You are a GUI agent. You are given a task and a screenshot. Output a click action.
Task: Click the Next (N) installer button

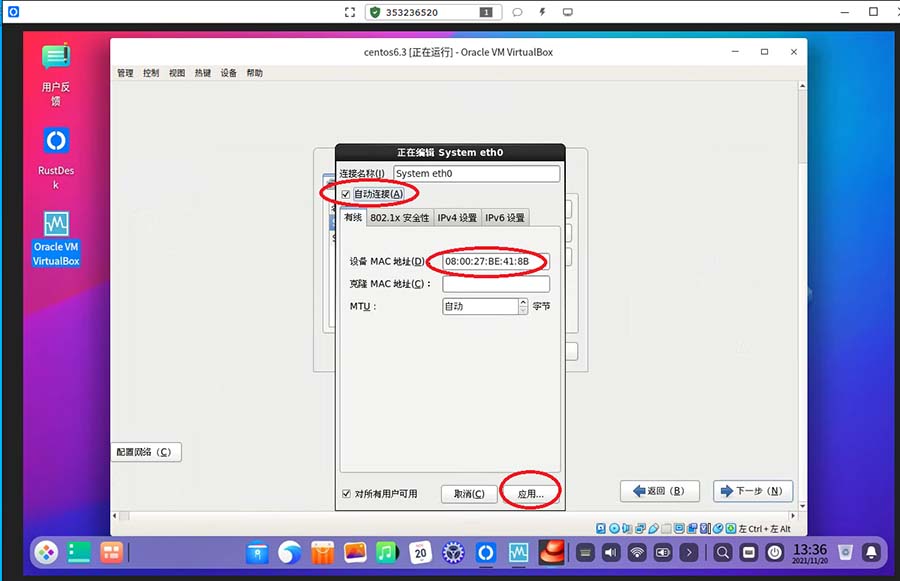753,491
